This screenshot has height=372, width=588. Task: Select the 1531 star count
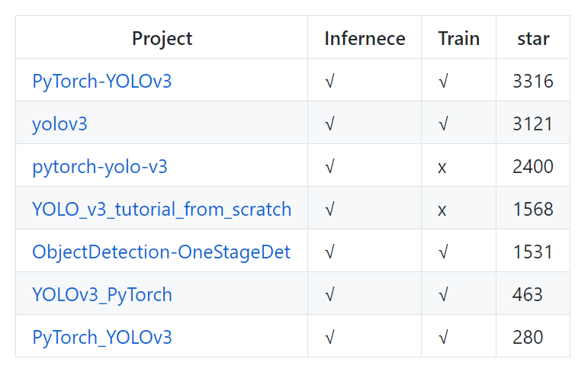(x=532, y=252)
